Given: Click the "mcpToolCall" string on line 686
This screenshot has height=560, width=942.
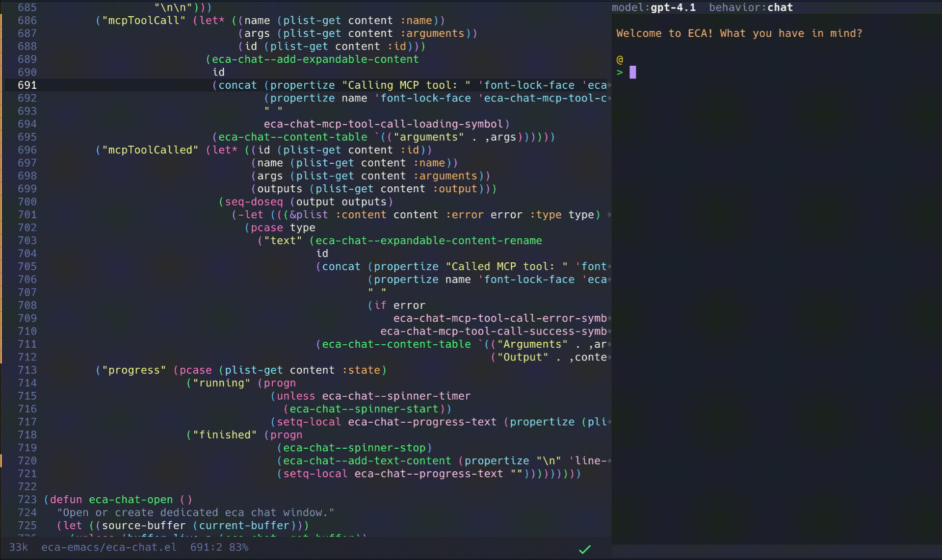Looking at the screenshot, I should click(x=144, y=21).
